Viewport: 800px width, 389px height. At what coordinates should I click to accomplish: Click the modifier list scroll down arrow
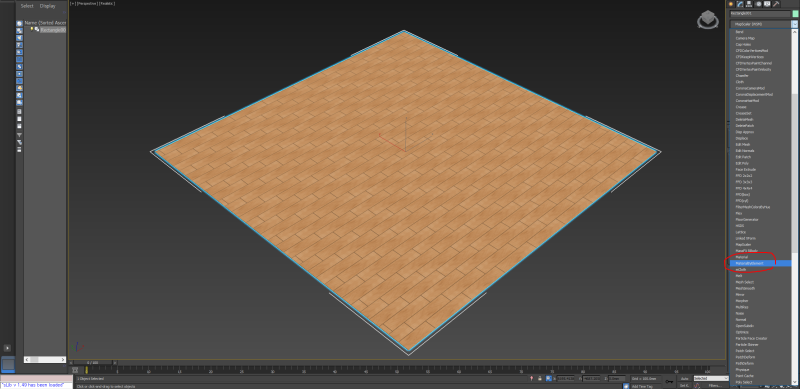[x=794, y=382]
